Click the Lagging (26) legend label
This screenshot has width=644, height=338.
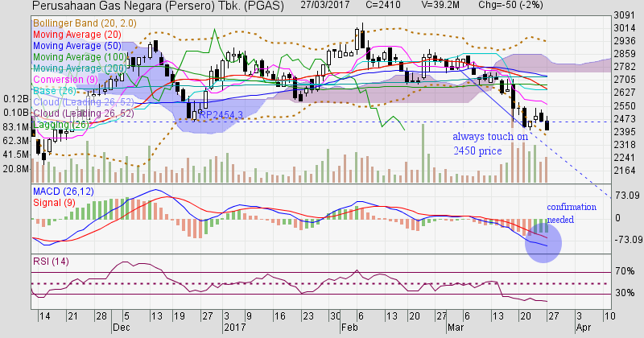[x=60, y=125]
